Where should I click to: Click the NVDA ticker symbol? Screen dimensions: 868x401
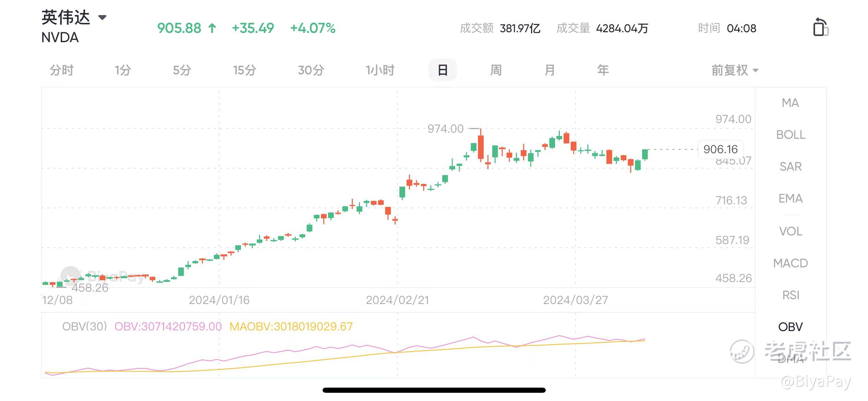click(60, 38)
